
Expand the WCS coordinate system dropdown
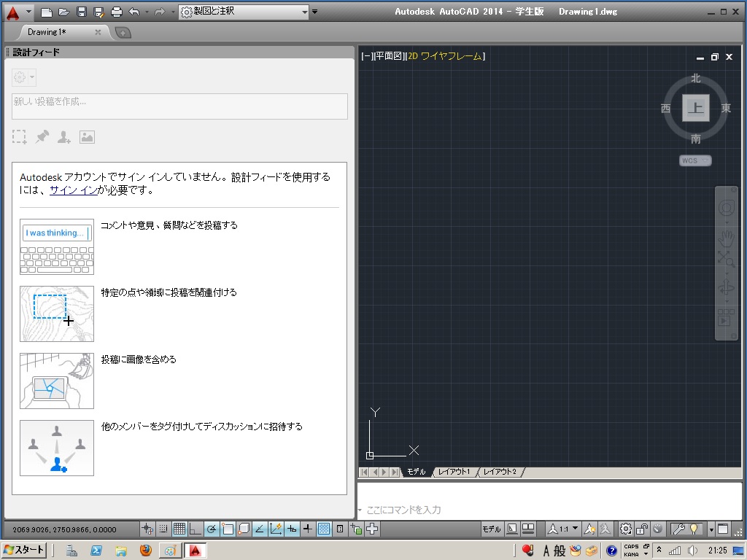click(694, 160)
